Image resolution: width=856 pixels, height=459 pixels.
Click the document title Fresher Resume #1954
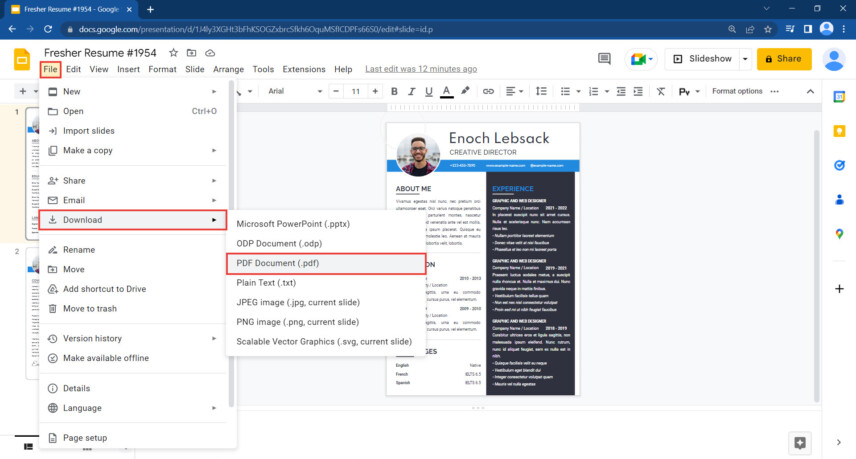pyautogui.click(x=100, y=53)
